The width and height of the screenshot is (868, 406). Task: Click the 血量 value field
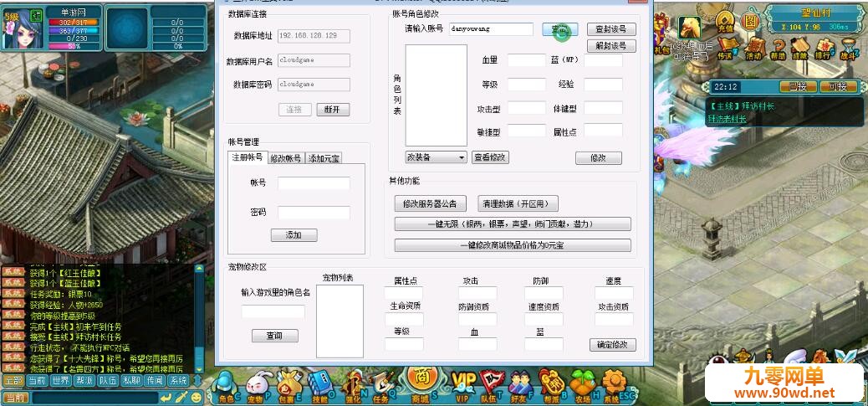(x=527, y=59)
